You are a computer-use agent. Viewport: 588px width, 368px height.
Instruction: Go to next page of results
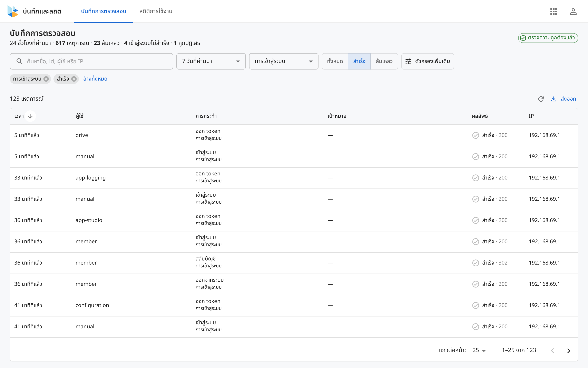click(569, 350)
